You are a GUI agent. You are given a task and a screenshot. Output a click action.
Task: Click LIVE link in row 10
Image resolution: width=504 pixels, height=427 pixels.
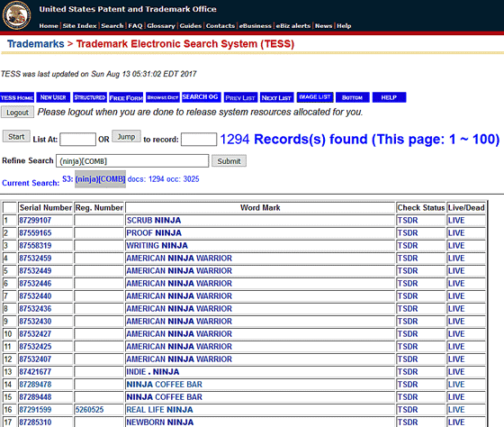pyautogui.click(x=456, y=334)
